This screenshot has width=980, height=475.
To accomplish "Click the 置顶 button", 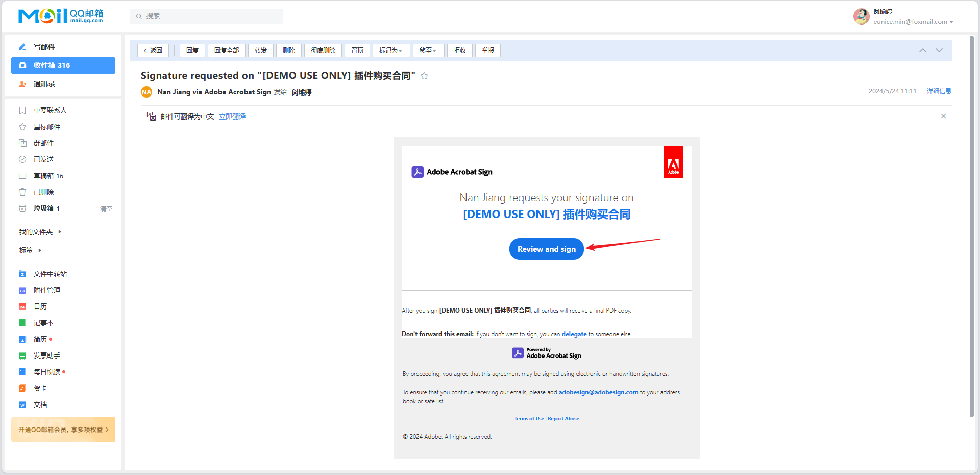I will tap(357, 51).
